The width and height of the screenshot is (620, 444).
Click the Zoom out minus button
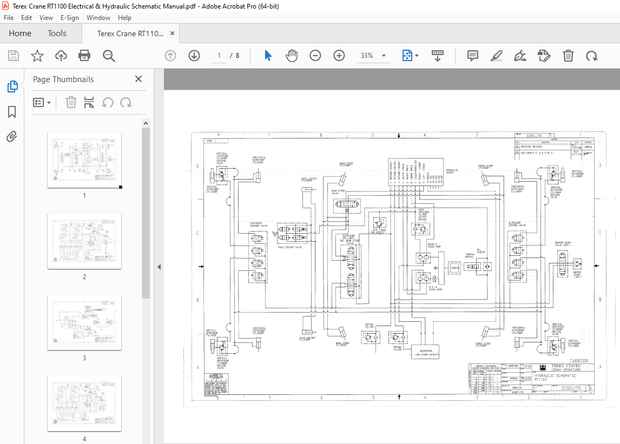pos(315,56)
